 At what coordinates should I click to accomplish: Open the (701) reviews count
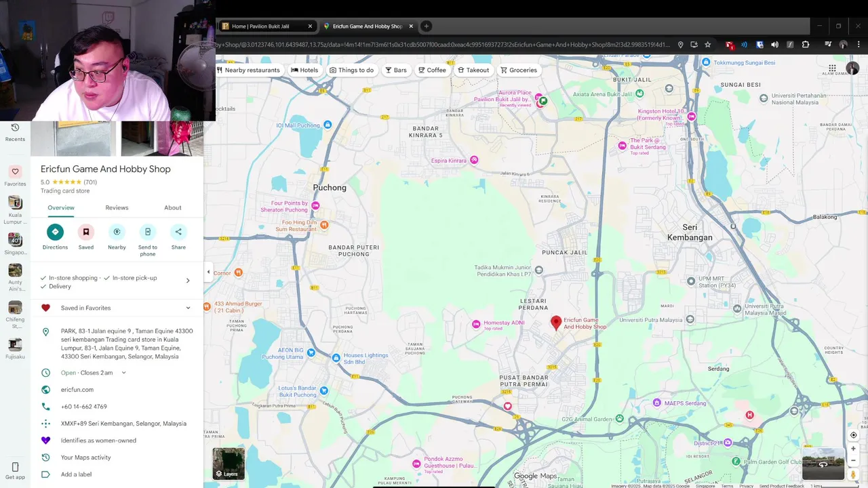(x=90, y=182)
